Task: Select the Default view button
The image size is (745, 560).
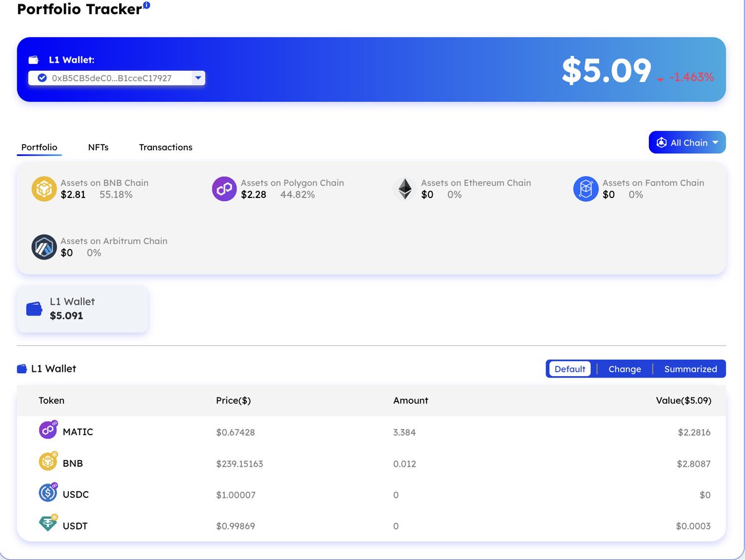Action: coord(570,369)
